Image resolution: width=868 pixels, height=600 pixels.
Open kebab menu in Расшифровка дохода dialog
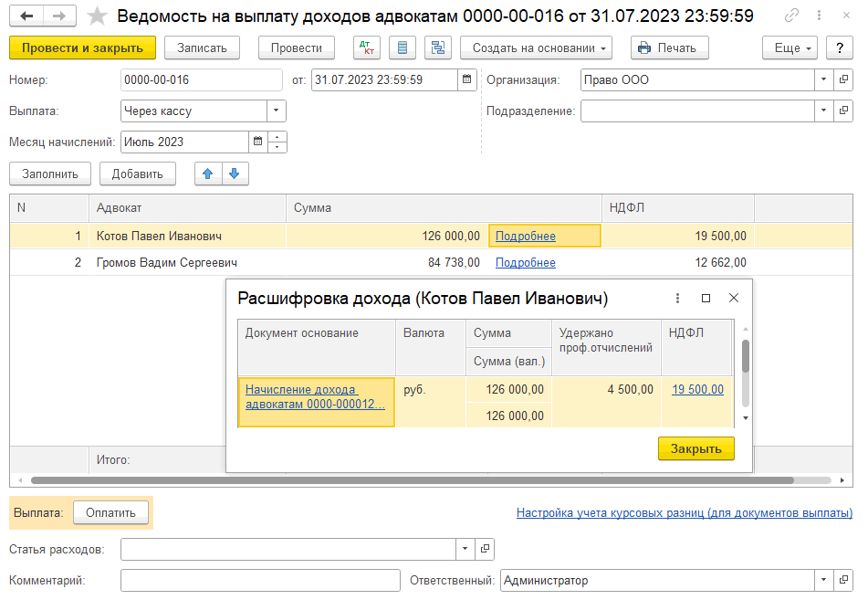(677, 299)
